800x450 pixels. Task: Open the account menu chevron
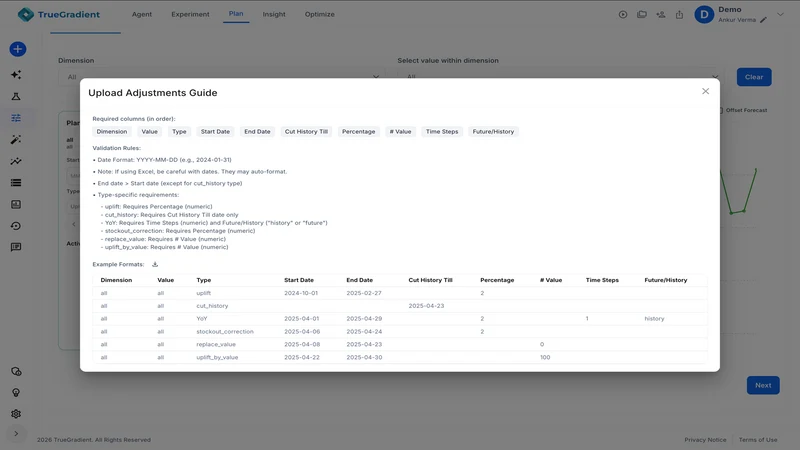[x=780, y=14]
